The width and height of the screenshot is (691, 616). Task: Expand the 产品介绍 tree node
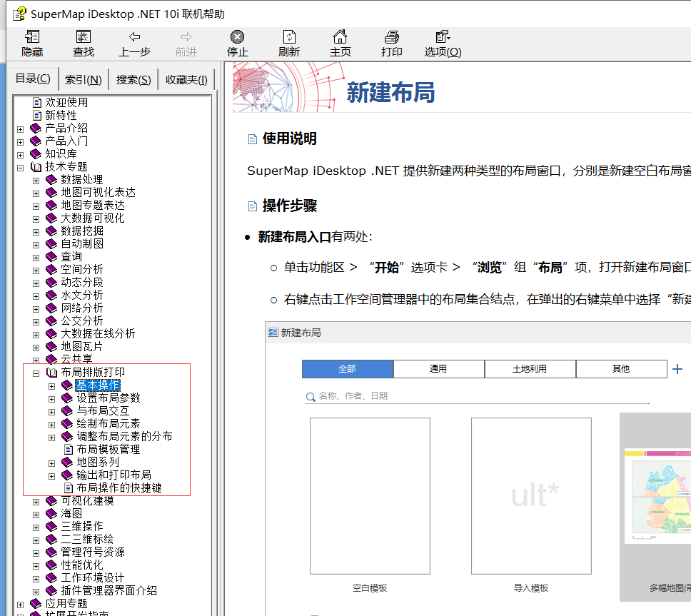(20, 129)
